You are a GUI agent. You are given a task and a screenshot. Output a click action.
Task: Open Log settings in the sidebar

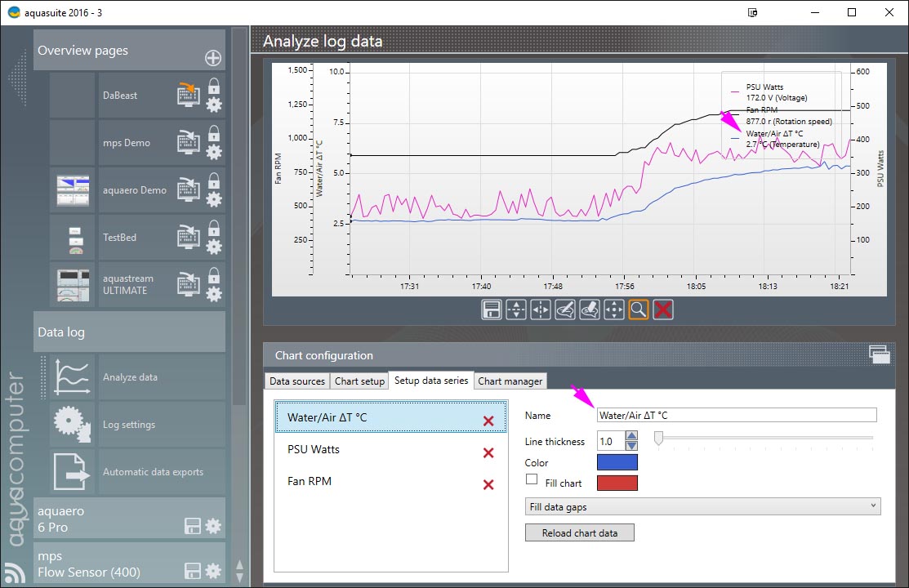pyautogui.click(x=128, y=425)
